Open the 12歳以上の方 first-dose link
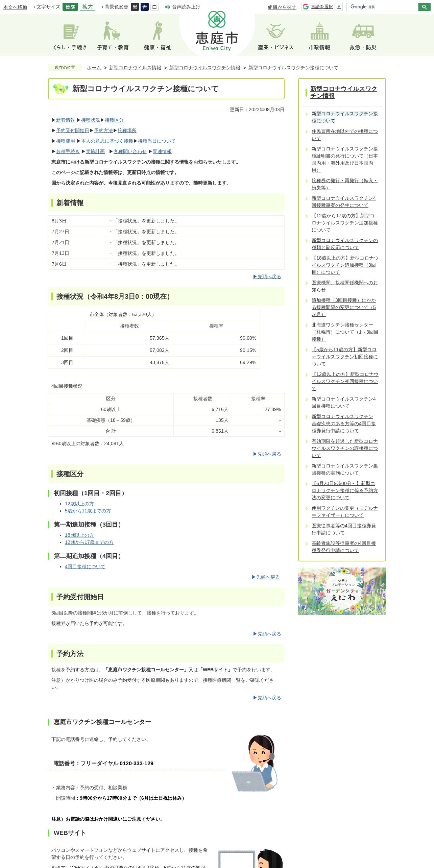Image resolution: width=434 pixels, height=868 pixels. 79,504
